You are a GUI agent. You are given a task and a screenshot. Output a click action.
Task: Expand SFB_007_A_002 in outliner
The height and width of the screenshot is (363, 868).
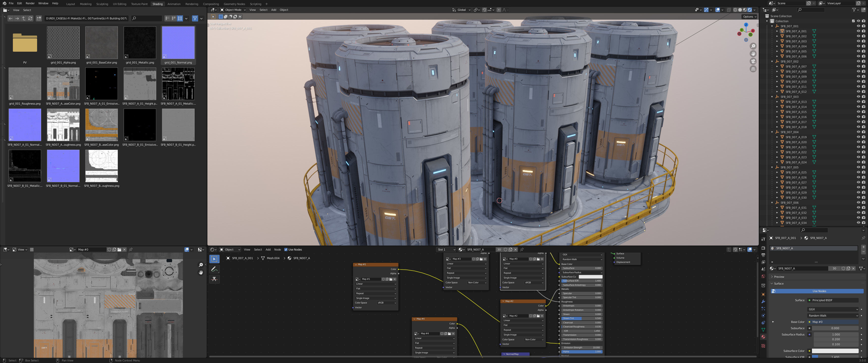click(x=777, y=36)
